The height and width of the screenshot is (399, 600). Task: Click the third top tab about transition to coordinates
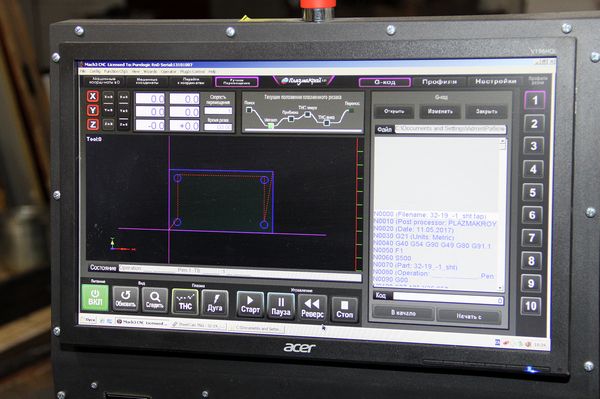(191, 81)
